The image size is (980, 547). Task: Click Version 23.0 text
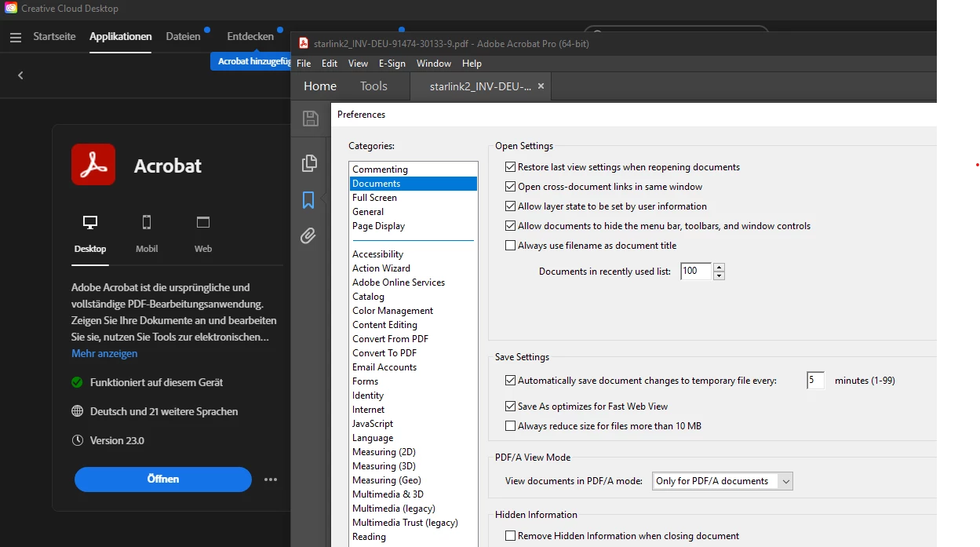(x=117, y=440)
